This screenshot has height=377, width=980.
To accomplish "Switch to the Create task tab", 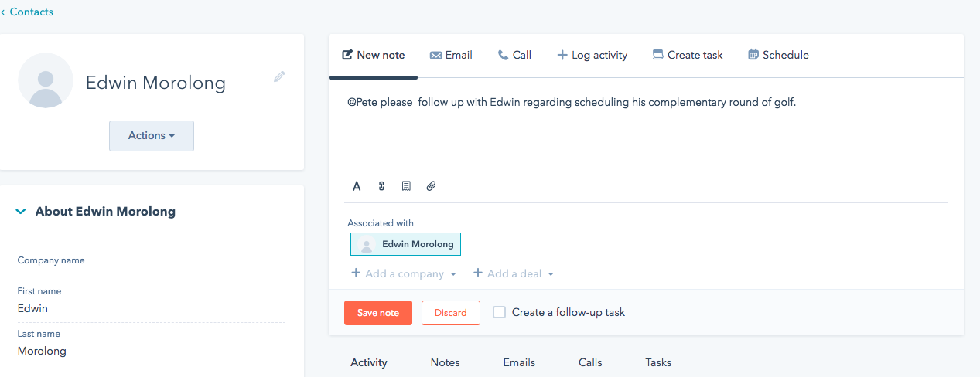I will point(688,55).
